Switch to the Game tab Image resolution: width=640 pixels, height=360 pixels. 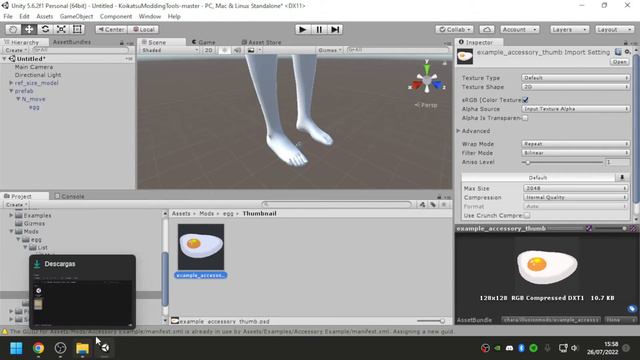203,42
